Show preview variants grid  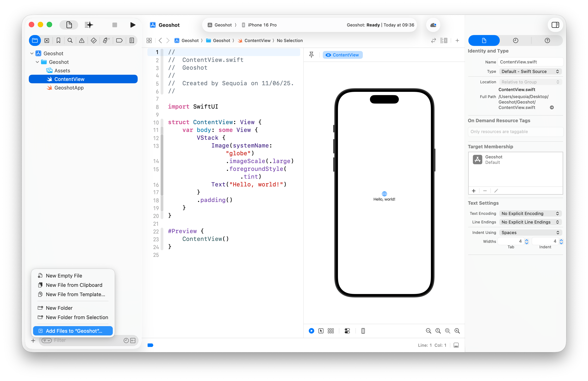click(331, 331)
